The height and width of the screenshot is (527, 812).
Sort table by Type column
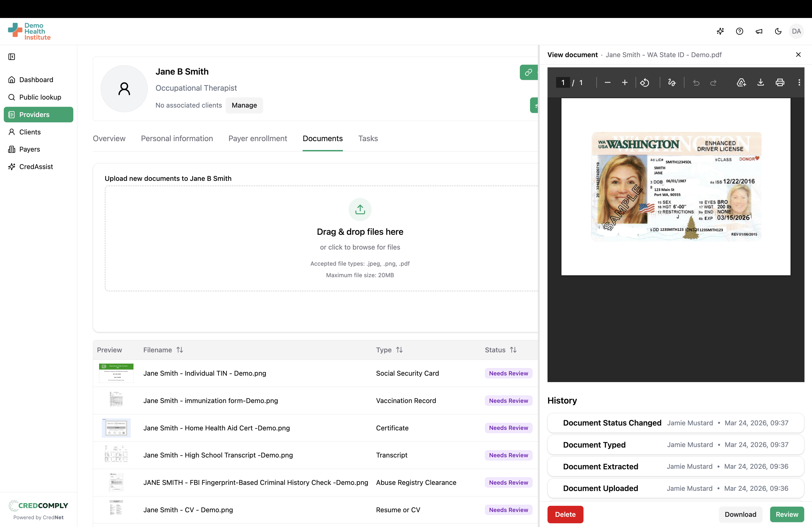pyautogui.click(x=399, y=350)
